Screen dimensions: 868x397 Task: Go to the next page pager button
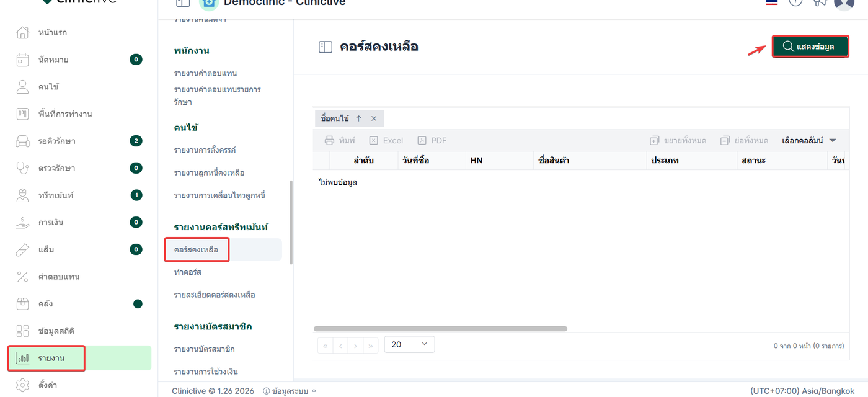[355, 346]
